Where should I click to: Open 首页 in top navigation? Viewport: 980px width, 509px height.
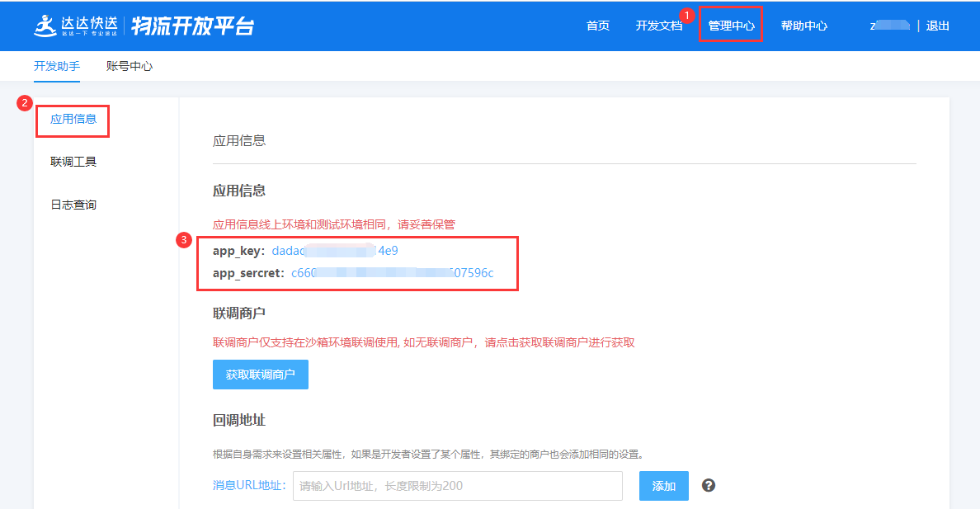click(597, 26)
